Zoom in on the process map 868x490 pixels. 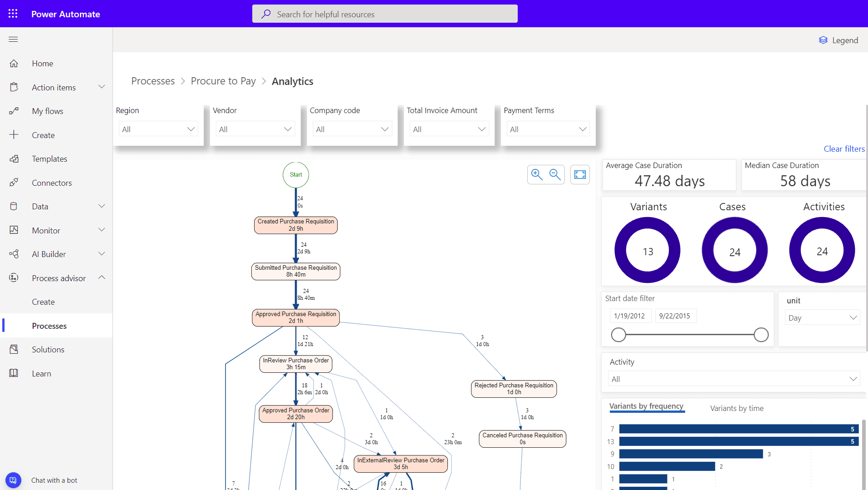[537, 174]
